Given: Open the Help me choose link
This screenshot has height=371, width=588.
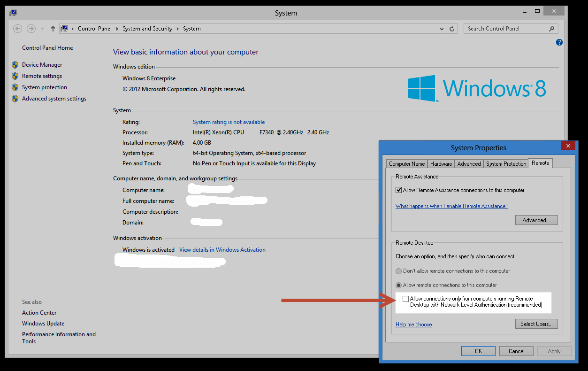Looking at the screenshot, I should 413,324.
